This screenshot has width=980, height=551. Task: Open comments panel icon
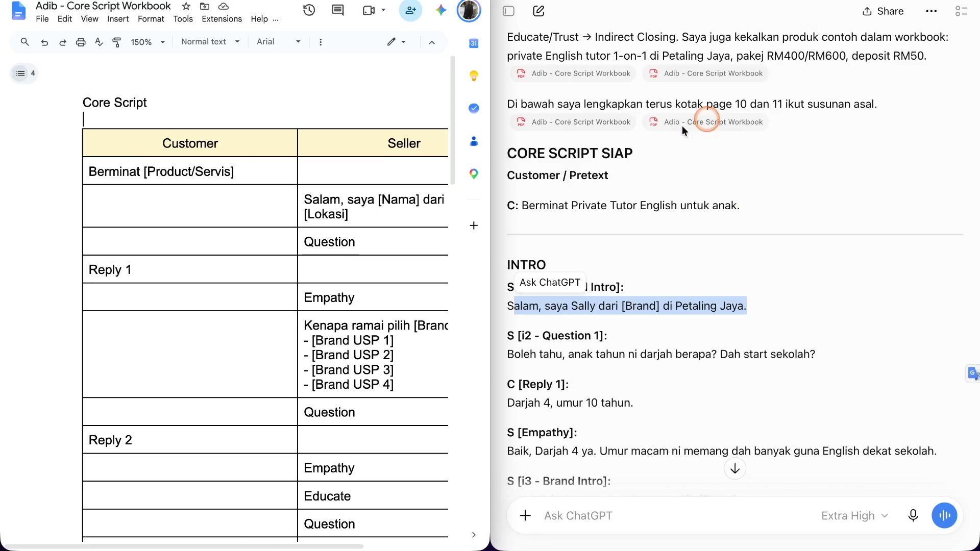tap(337, 10)
